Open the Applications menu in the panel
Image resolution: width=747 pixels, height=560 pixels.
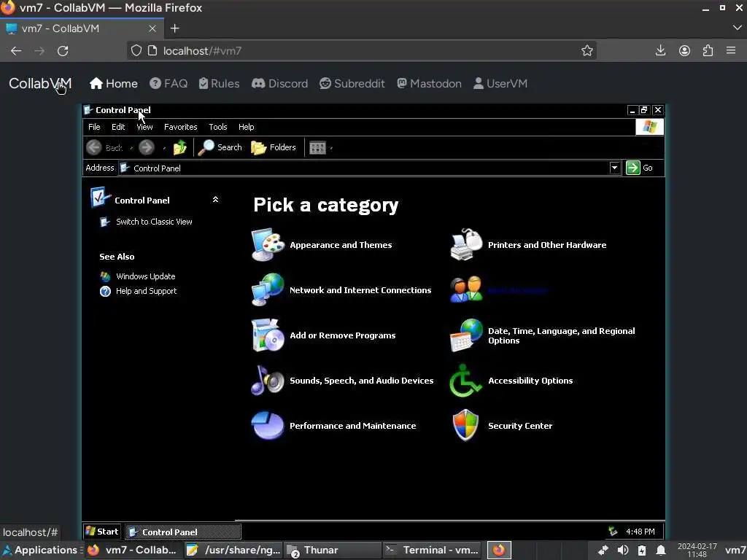(x=41, y=550)
